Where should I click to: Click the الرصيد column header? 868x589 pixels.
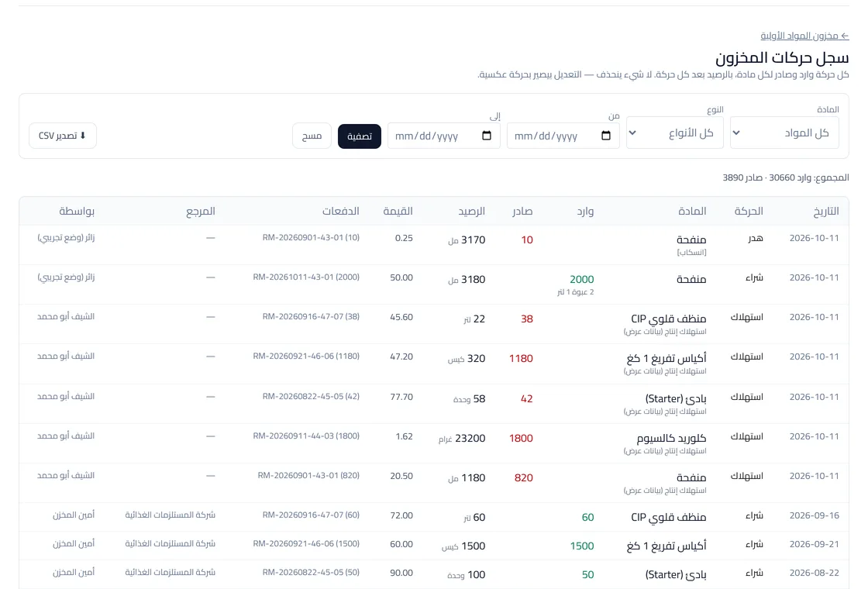[471, 211]
